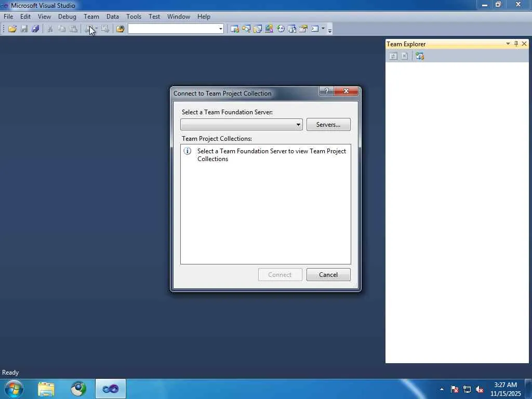Open the Edit menu
The height and width of the screenshot is (399, 532).
[25, 17]
